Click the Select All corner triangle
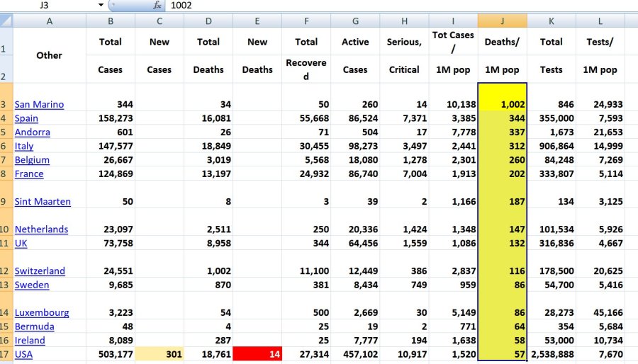 coord(6,21)
